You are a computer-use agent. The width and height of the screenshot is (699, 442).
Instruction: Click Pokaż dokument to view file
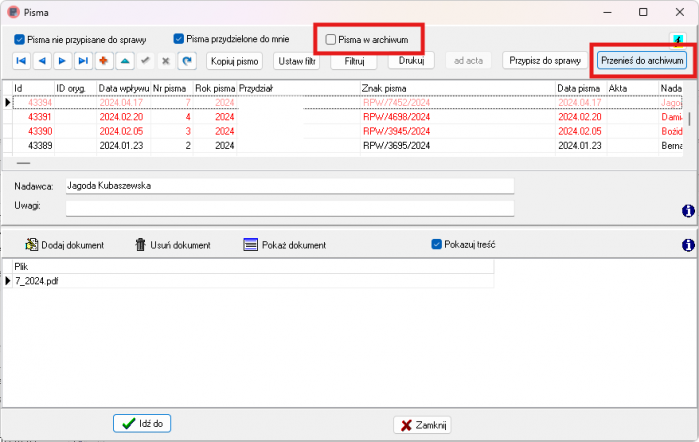[284, 245]
